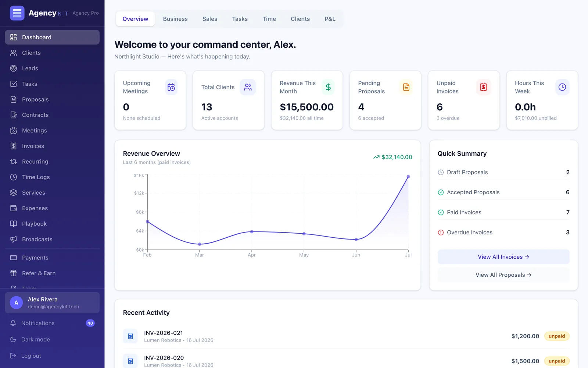This screenshot has height=368, width=588.
Task: Open Refer & Earn in sidebar
Action: click(x=52, y=273)
